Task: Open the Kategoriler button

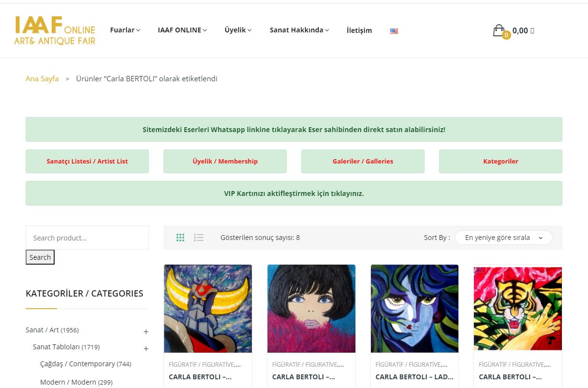Action: 500,161
